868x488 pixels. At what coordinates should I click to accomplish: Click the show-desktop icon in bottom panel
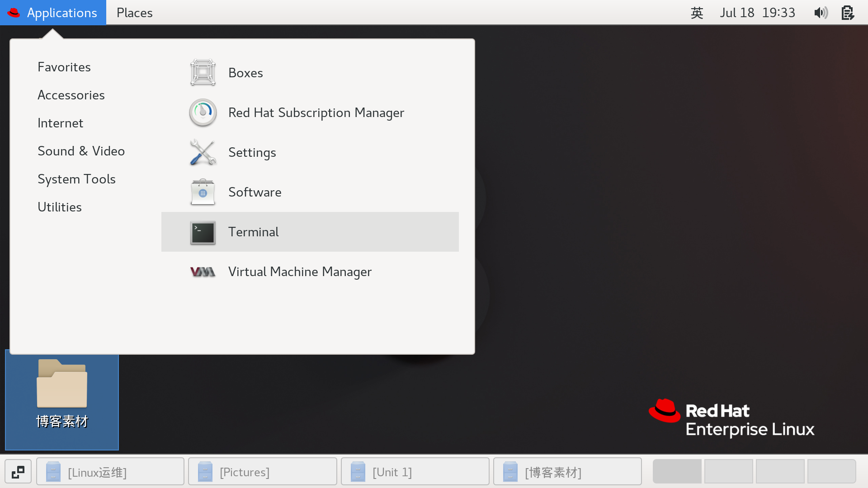(x=18, y=472)
